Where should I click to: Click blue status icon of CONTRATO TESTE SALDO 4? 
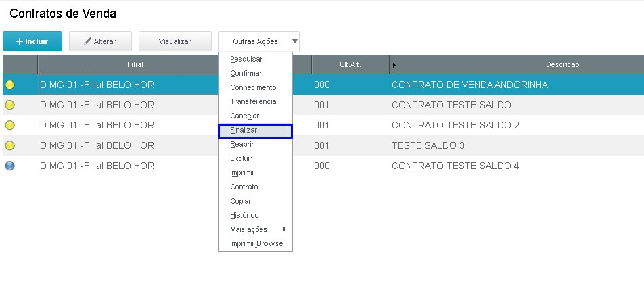(x=9, y=166)
